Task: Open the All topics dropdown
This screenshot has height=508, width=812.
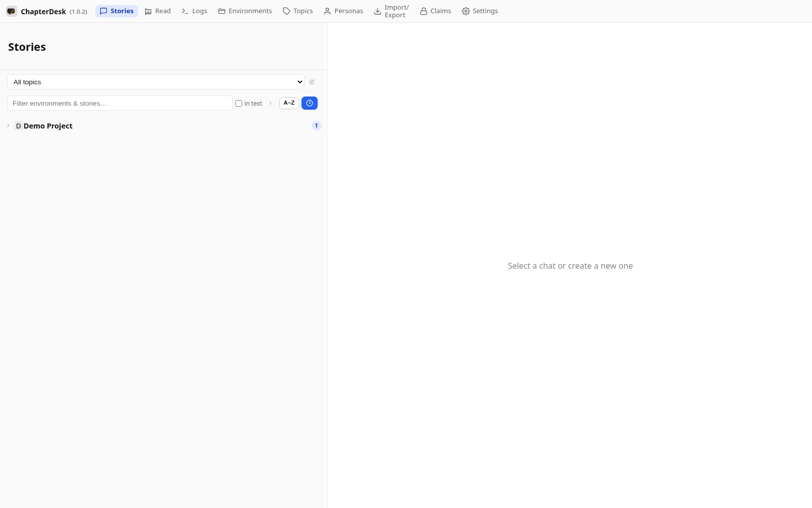Action: pos(156,82)
